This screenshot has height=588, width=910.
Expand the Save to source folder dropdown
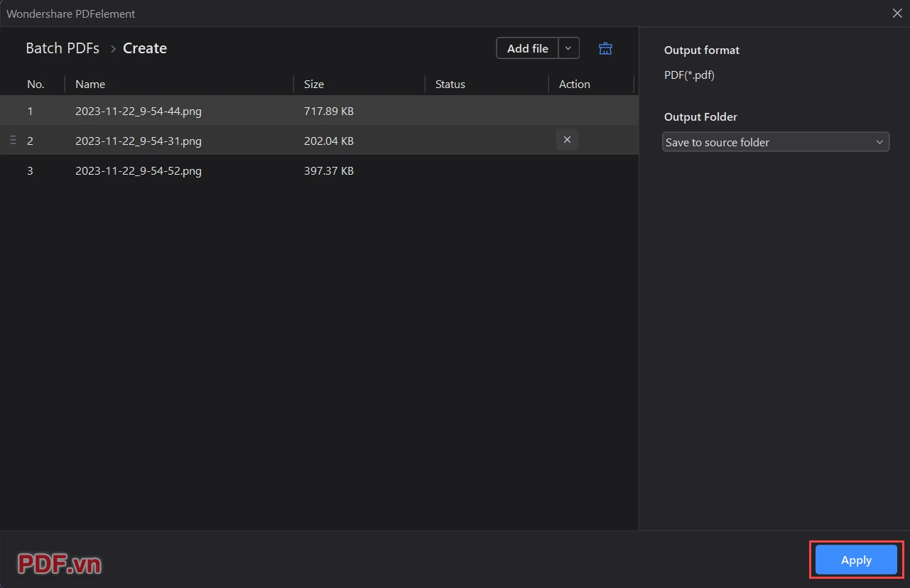pyautogui.click(x=776, y=142)
